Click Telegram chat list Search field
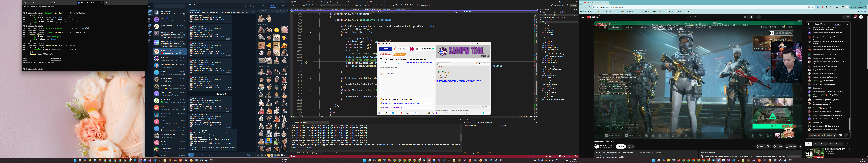This screenshot has height=163, width=868. pos(170,6)
